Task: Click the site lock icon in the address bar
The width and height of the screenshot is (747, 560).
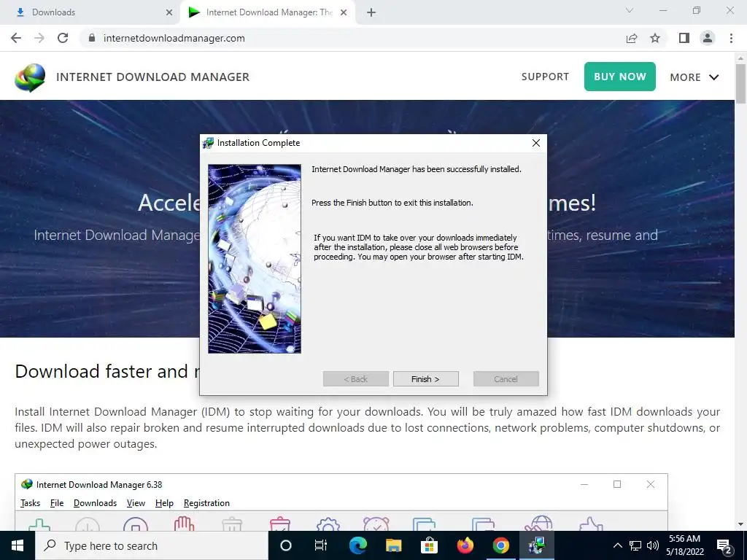Action: [x=92, y=38]
